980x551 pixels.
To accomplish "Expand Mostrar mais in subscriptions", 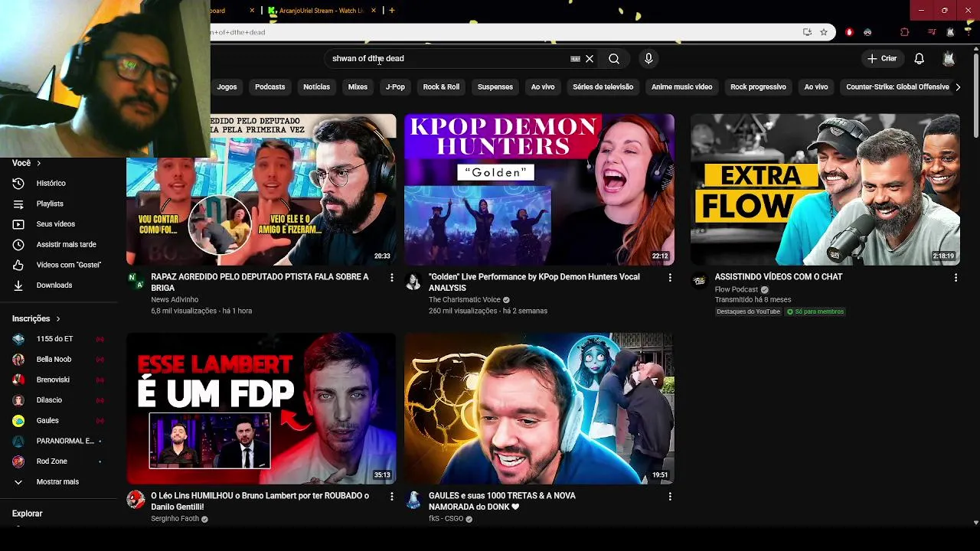I will click(58, 482).
